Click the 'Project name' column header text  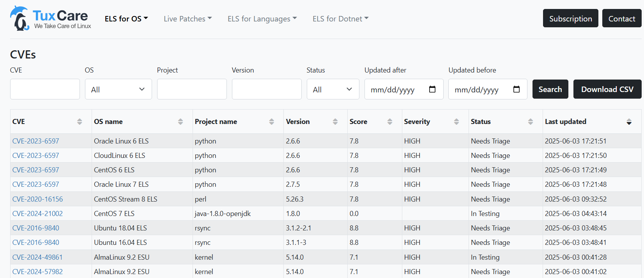216,122
